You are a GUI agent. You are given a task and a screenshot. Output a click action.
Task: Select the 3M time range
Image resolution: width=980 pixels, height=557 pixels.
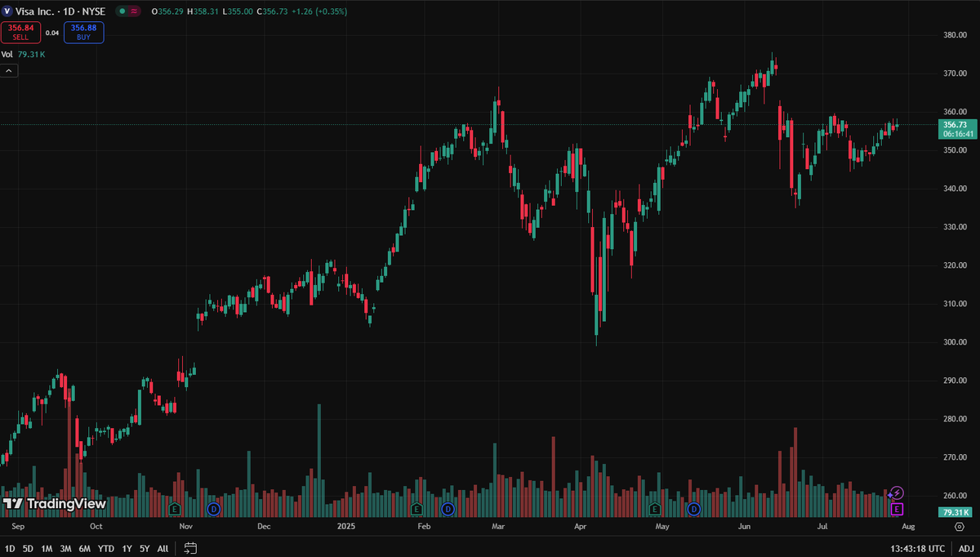[x=65, y=548]
